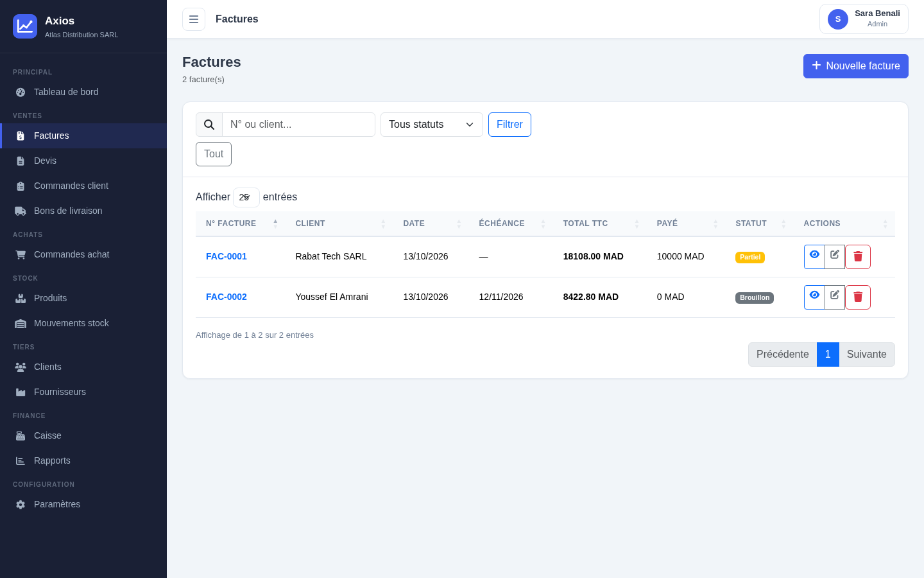924x578 pixels.
Task: Sort table by N° Facture column
Action: click(241, 223)
